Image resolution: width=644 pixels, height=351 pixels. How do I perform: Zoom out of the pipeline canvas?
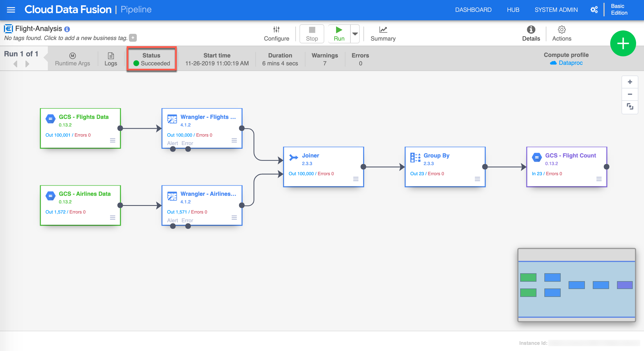tap(630, 94)
